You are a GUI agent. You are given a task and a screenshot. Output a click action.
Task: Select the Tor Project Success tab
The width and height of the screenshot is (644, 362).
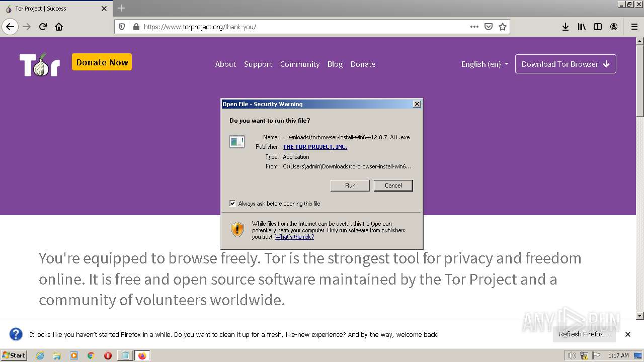click(56, 9)
